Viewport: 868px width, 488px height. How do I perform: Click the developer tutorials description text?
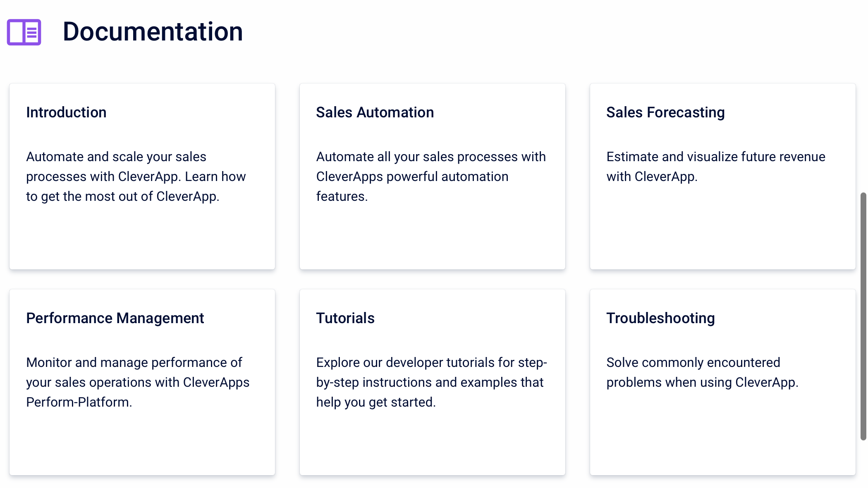pyautogui.click(x=431, y=382)
